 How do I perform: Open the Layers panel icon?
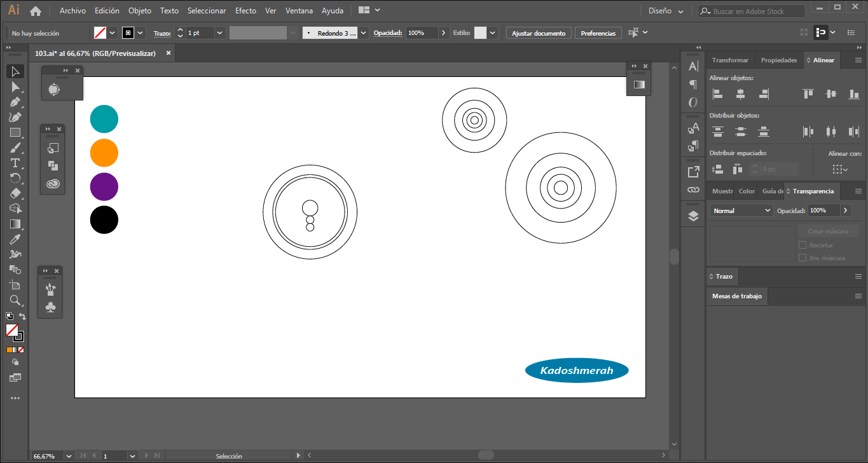click(x=693, y=216)
